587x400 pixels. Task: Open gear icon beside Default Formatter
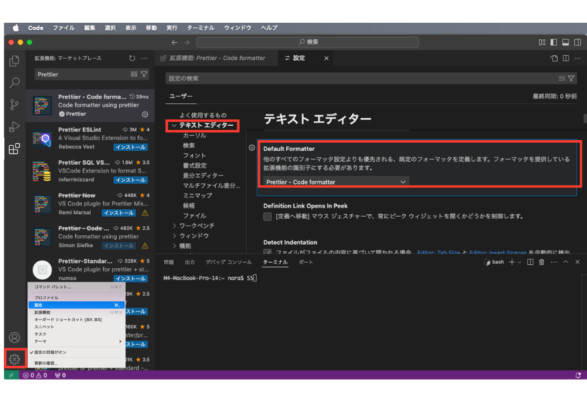click(x=252, y=148)
